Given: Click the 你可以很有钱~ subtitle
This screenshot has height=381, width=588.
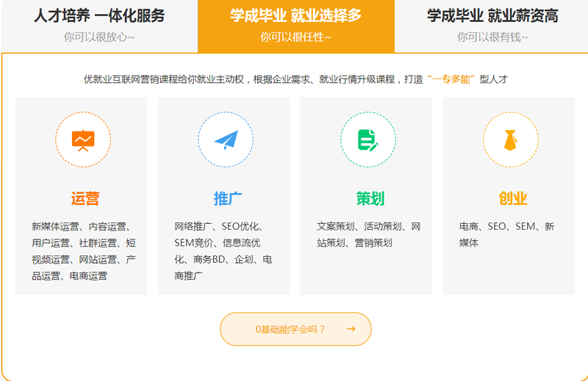Looking at the screenshot, I should coord(492,37).
